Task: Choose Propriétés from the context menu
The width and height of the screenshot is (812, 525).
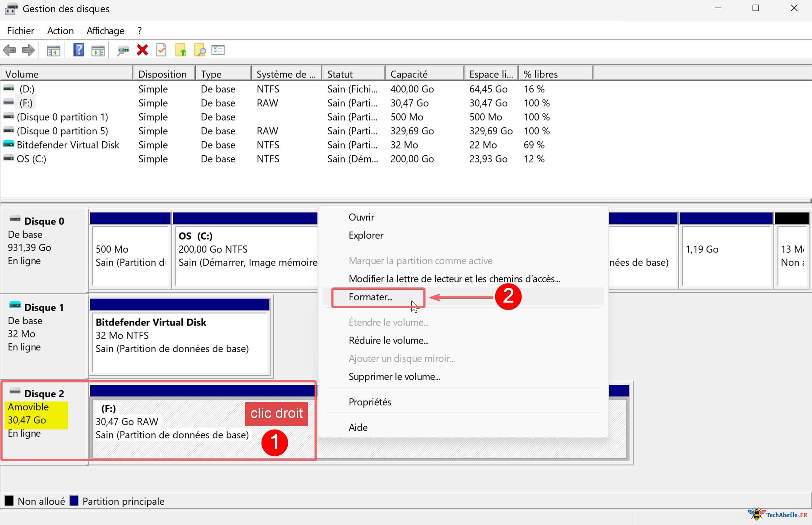Action: coord(370,402)
